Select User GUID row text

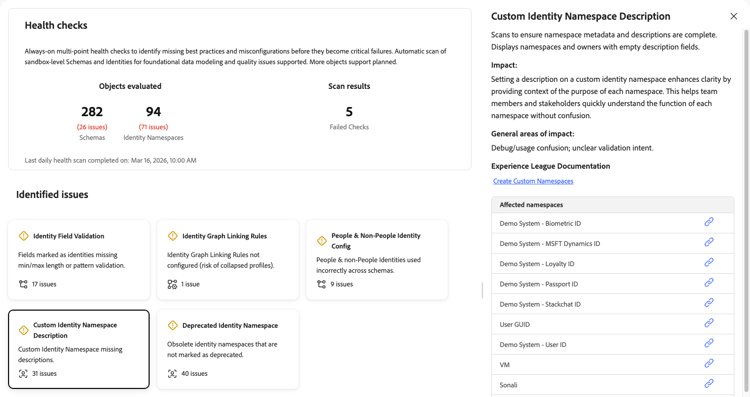(x=515, y=324)
